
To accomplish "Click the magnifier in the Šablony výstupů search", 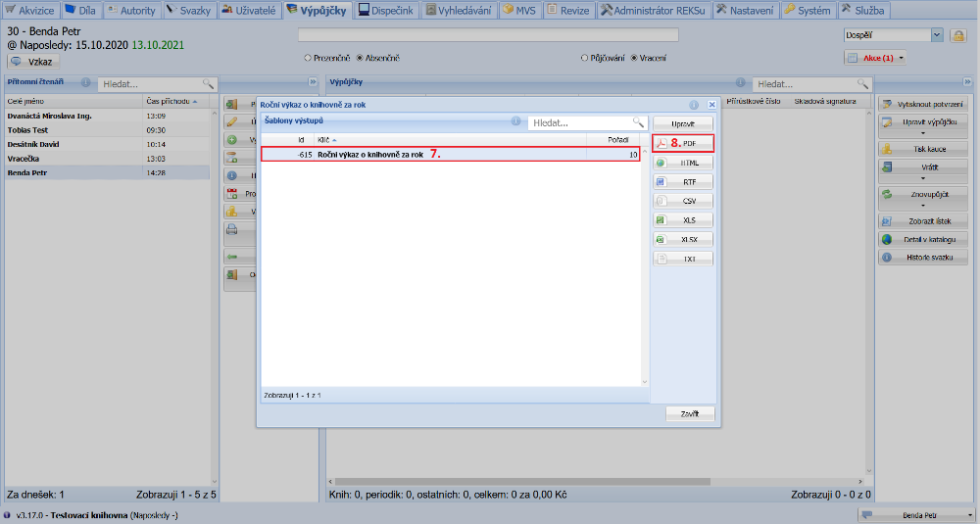I will tap(638, 122).
